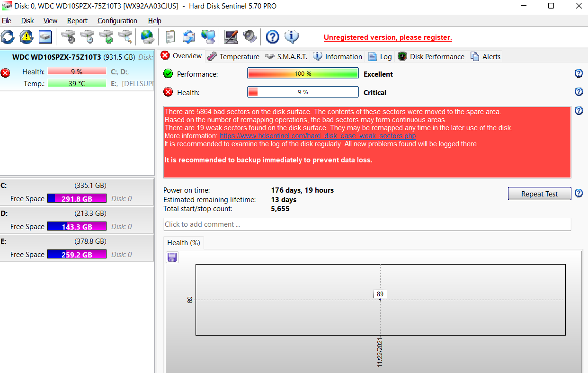Select the WDC WD10SPZX-75Z10T3 disk entry
The image size is (588, 373).
77,70
